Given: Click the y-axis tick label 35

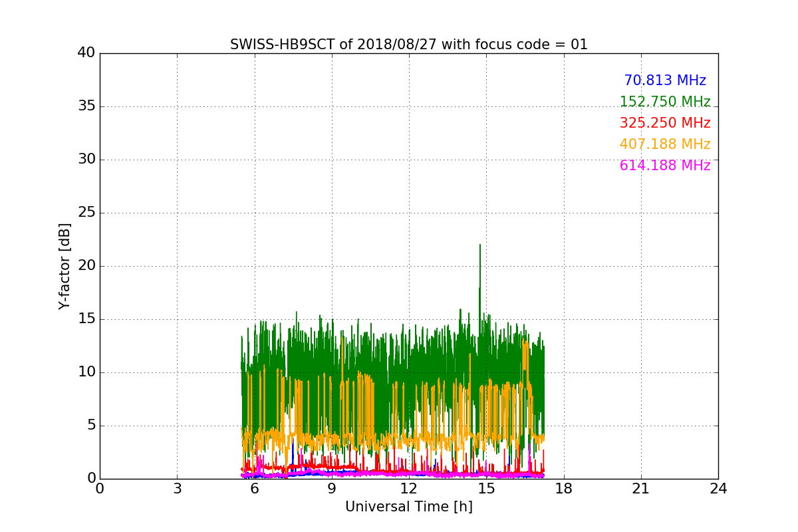Looking at the screenshot, I should tap(86, 106).
